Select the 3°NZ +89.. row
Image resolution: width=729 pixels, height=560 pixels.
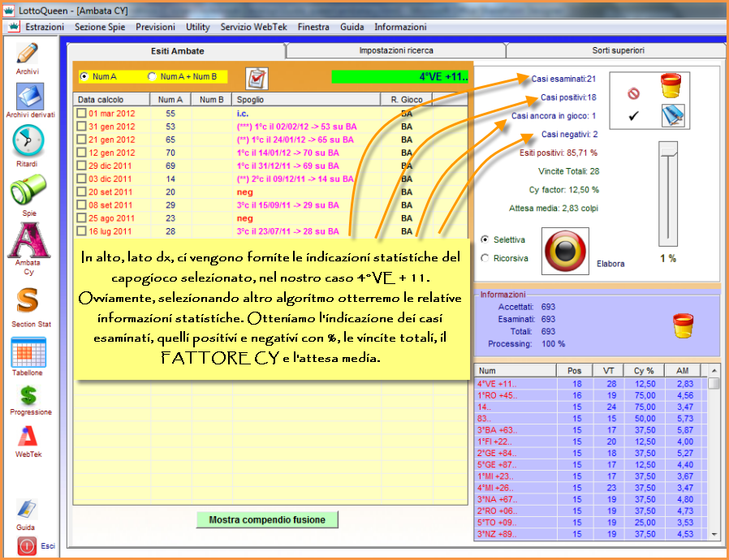pyautogui.click(x=591, y=534)
